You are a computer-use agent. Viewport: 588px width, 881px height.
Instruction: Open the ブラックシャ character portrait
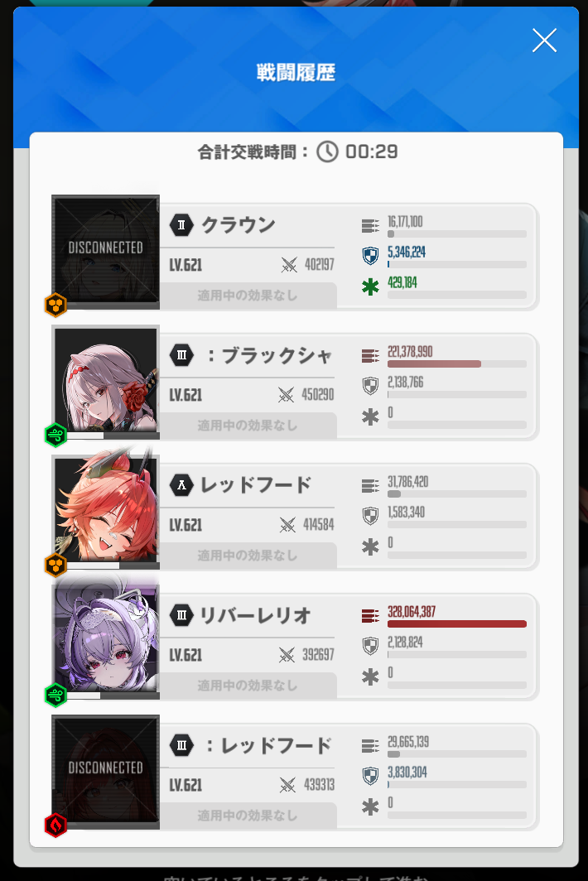click(x=106, y=382)
